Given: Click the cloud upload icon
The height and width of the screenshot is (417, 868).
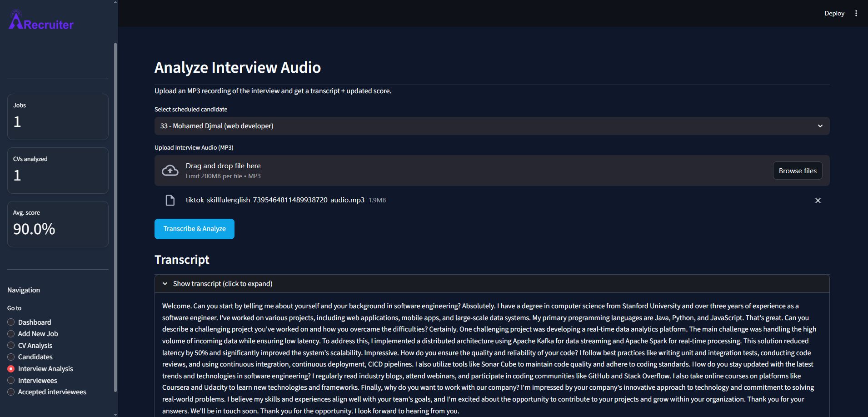Looking at the screenshot, I should pos(170,171).
